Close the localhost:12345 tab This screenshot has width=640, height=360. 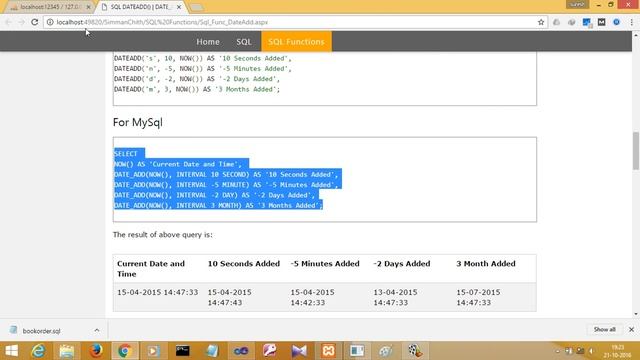[x=88, y=7]
